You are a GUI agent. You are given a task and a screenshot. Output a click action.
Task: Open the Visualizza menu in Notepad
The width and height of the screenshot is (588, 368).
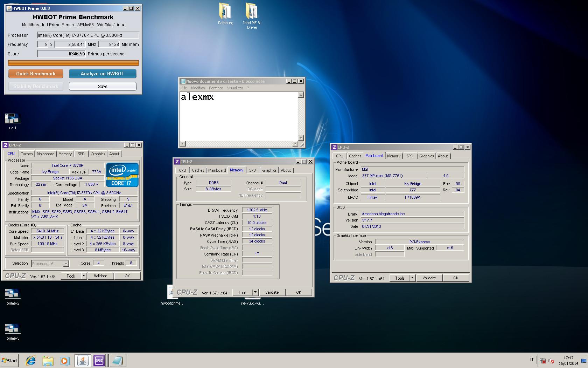(x=235, y=88)
